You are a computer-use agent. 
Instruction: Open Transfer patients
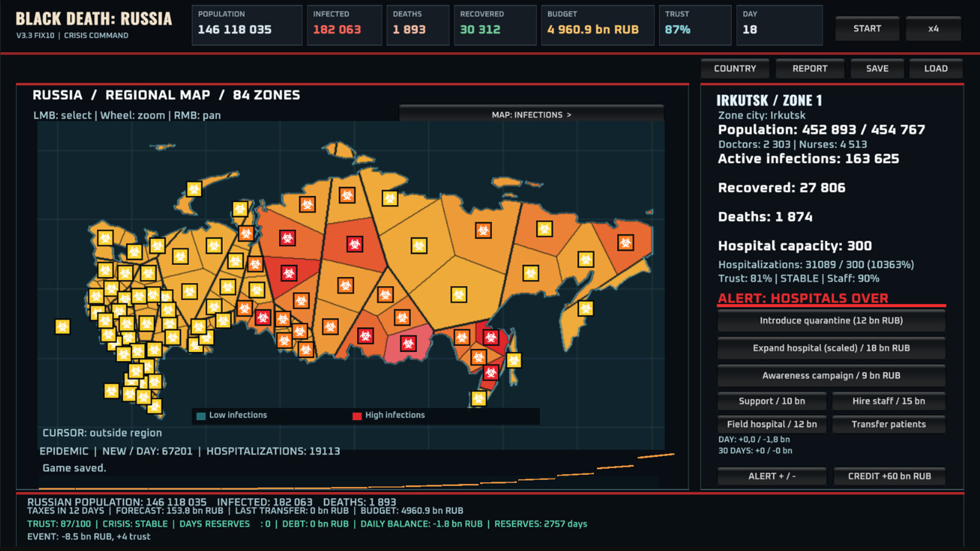(x=889, y=424)
